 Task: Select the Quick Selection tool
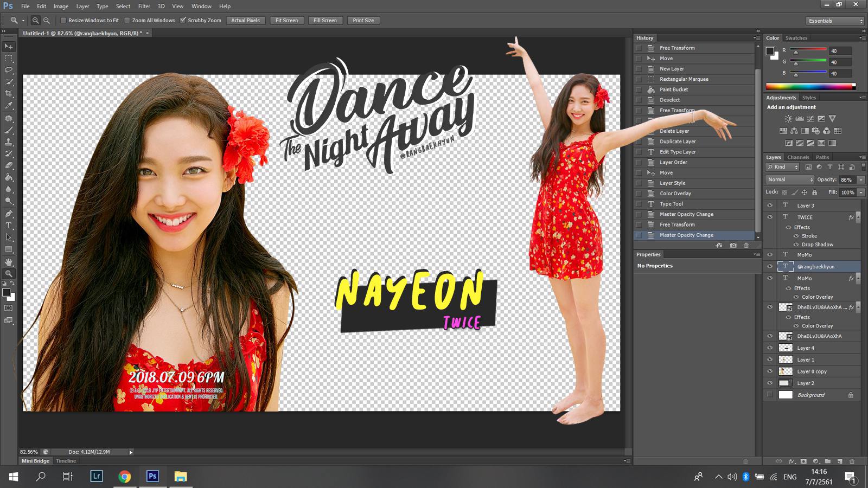pos(9,82)
